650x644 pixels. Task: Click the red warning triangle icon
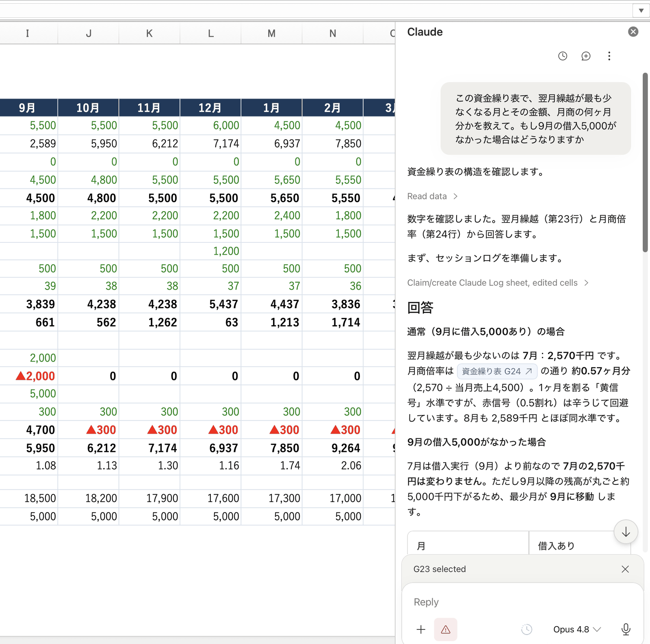446,629
